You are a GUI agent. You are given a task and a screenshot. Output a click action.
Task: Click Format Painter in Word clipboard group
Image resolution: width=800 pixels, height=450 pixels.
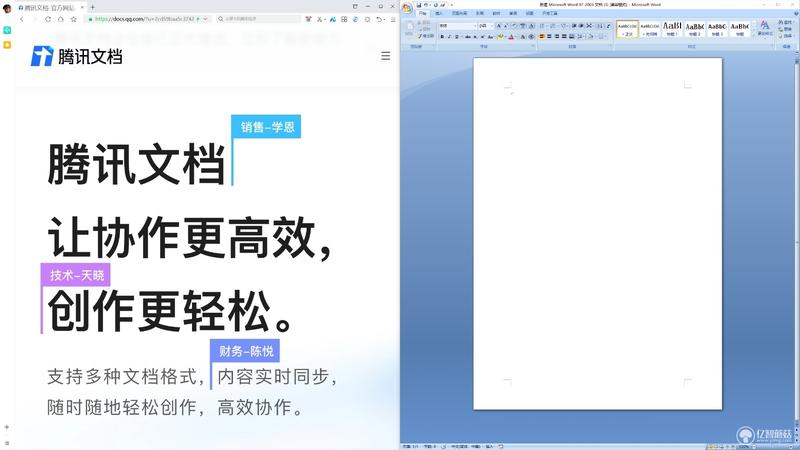click(426, 36)
